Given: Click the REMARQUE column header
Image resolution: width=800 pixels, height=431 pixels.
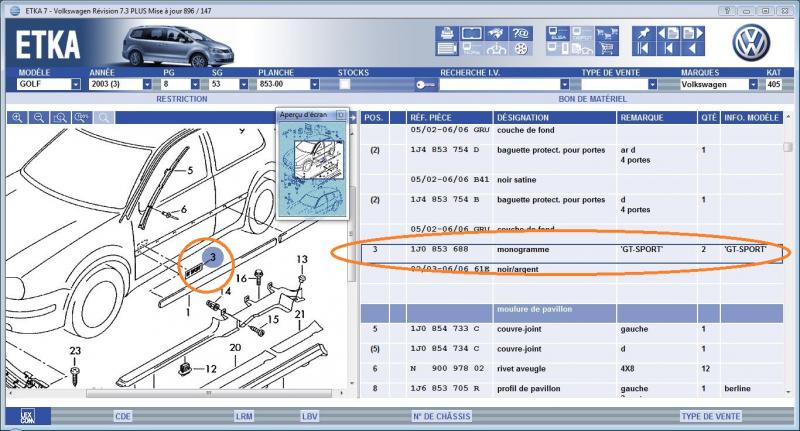Looking at the screenshot, I should click(657, 118).
